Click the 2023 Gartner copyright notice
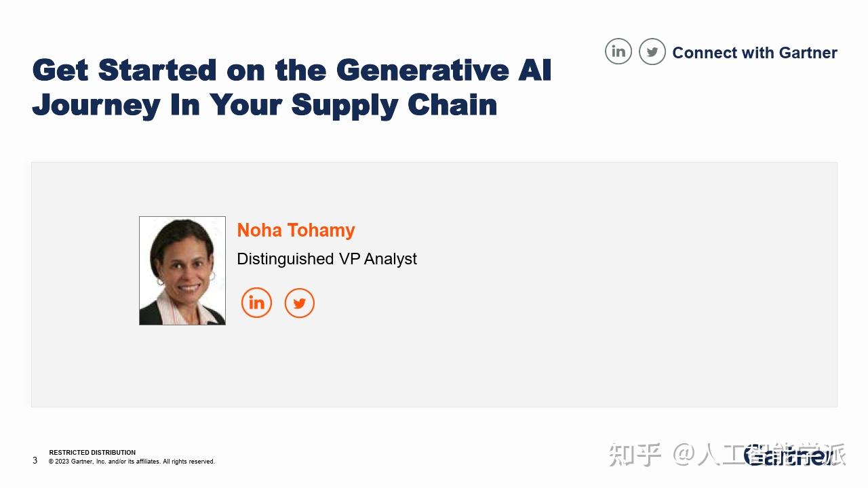This screenshot has width=868, height=488. pyautogui.click(x=132, y=462)
